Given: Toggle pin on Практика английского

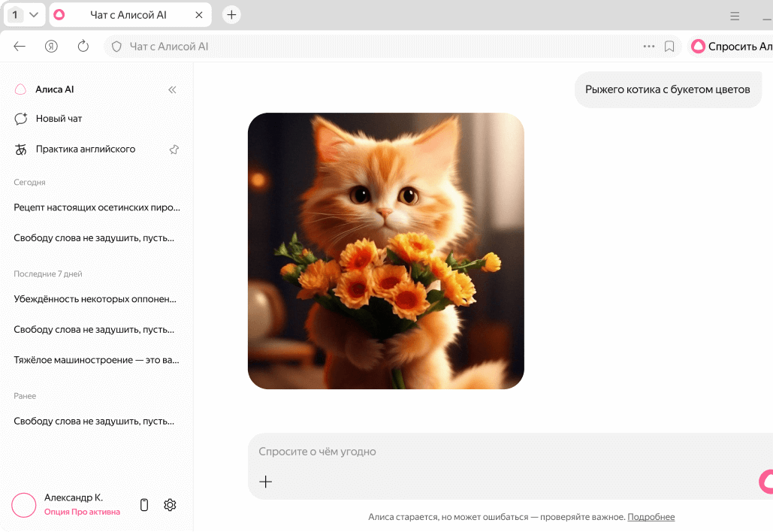Looking at the screenshot, I should [174, 150].
